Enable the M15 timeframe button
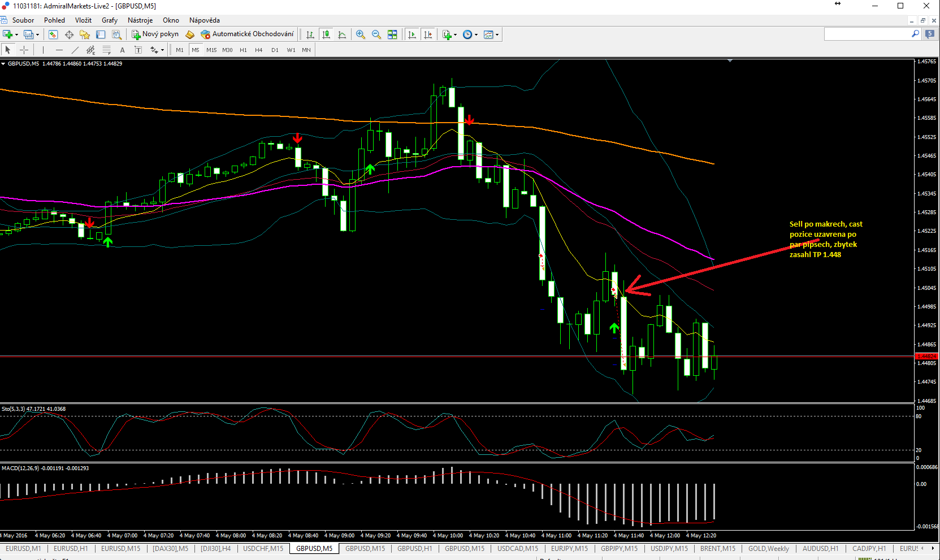The height and width of the screenshot is (560, 940). pos(211,50)
